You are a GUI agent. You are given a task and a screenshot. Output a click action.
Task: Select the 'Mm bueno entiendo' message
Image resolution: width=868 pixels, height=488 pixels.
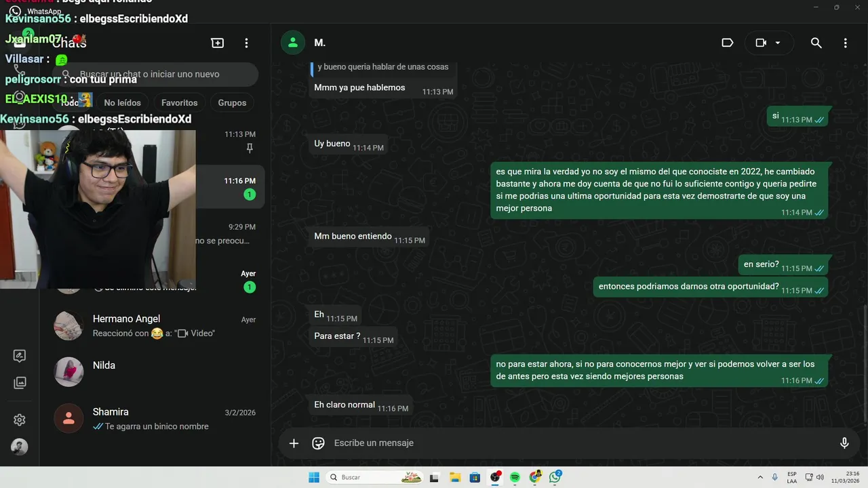(368, 237)
